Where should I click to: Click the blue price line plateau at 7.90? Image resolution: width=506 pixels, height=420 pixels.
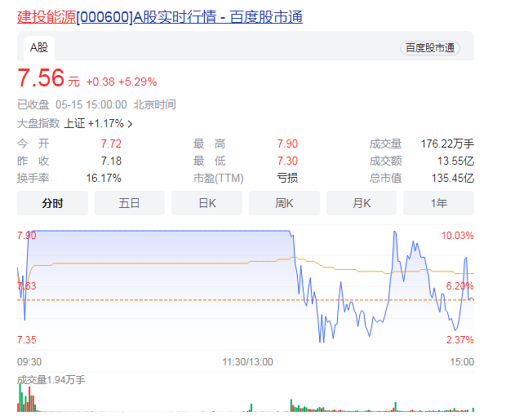click(163, 232)
